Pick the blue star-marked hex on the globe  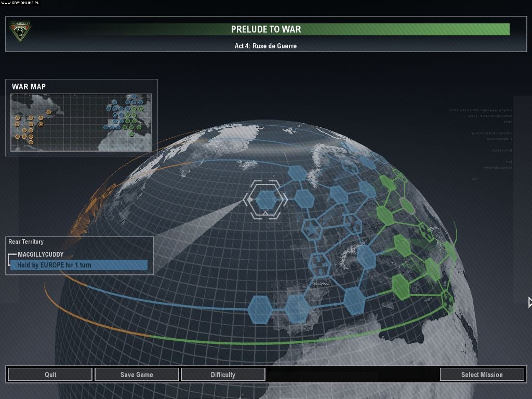[312, 229]
